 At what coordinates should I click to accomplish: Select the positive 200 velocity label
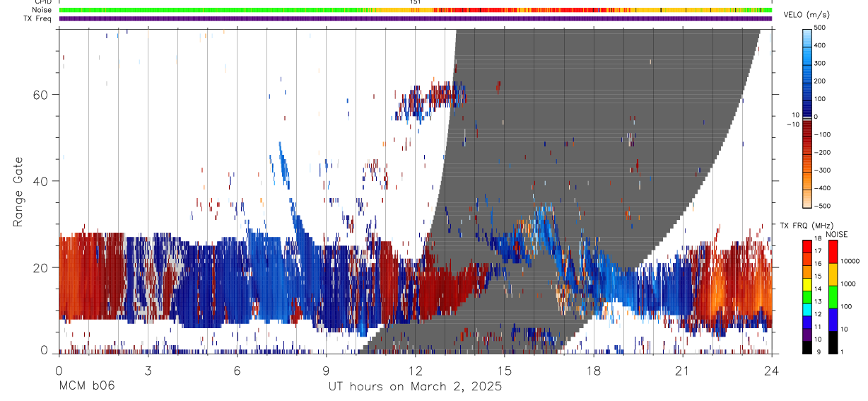coord(821,81)
